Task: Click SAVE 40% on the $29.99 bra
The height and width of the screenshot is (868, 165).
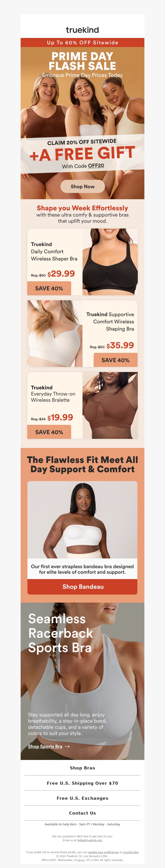Action: click(49, 289)
